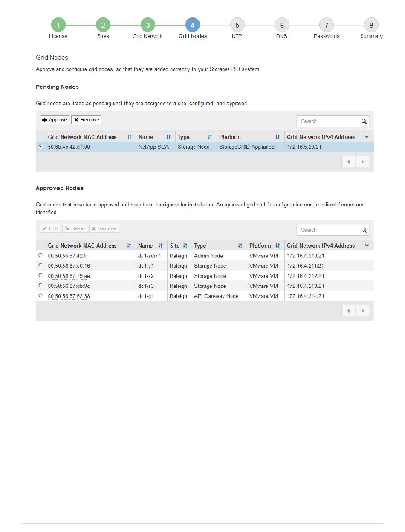
Task: Click magnifier icon in Approved Nodes search
Action: pyautogui.click(x=364, y=230)
